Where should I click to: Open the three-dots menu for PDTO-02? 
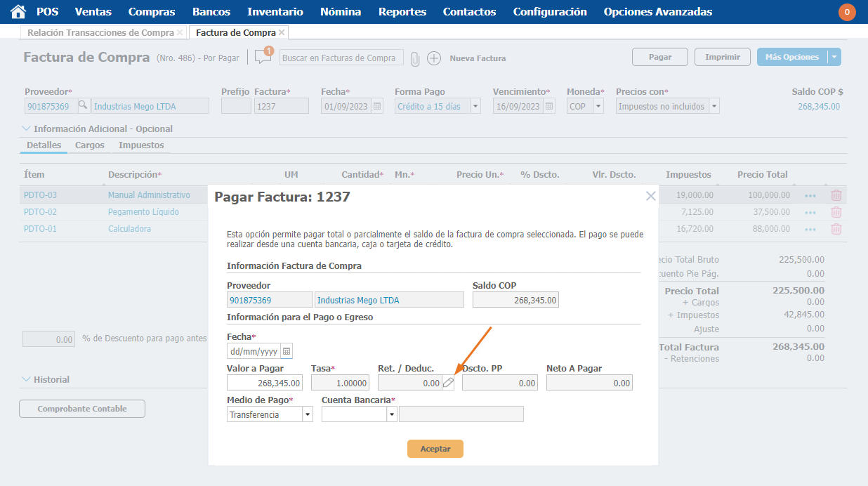810,212
